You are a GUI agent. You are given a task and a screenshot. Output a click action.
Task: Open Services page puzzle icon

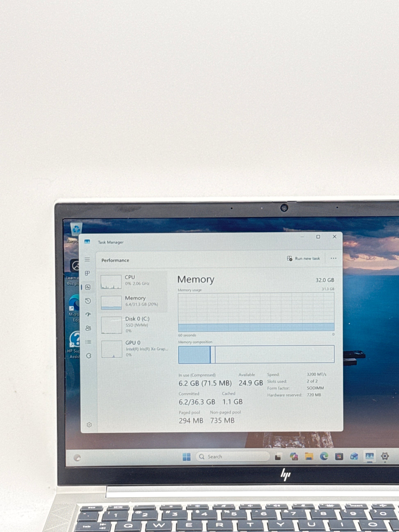(89, 356)
